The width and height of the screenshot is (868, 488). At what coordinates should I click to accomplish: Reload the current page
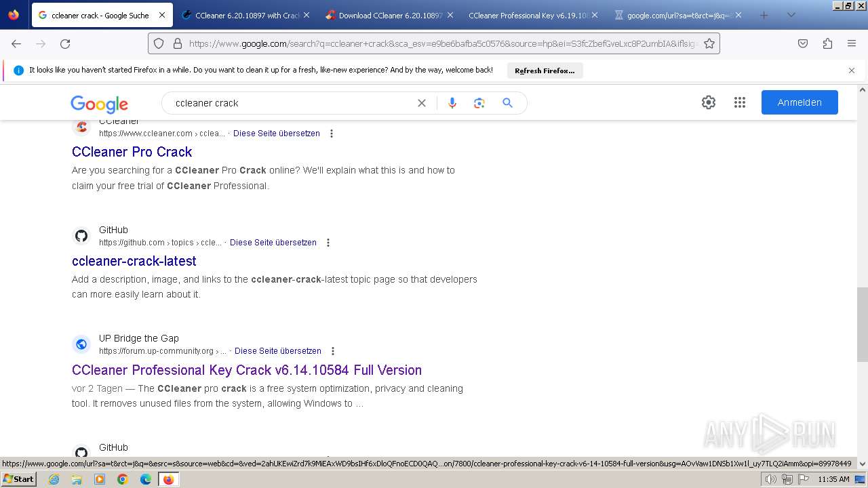click(x=65, y=43)
